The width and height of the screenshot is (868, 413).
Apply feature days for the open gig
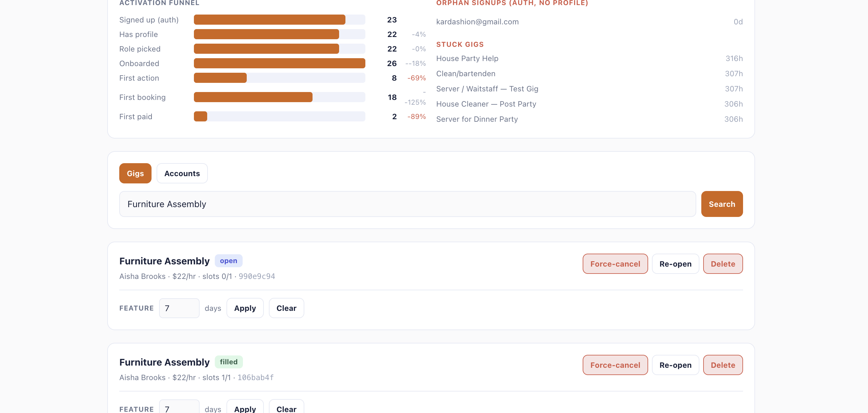[245, 308]
